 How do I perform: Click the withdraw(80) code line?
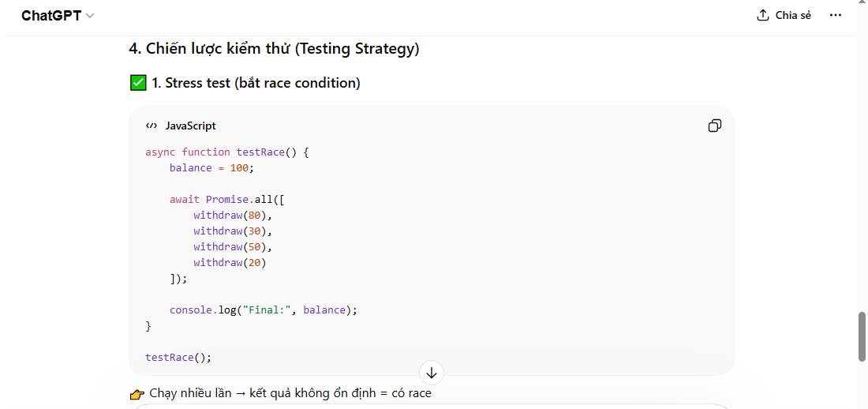pos(233,215)
